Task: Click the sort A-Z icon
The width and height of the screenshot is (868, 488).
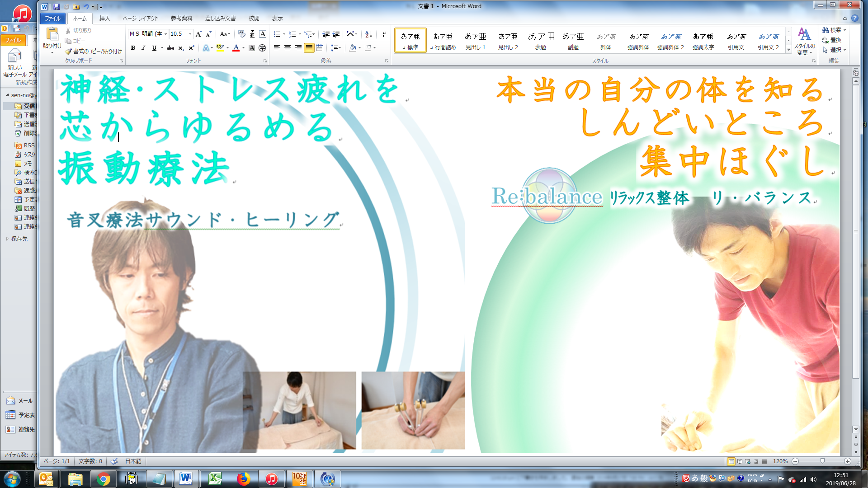Action: click(368, 34)
